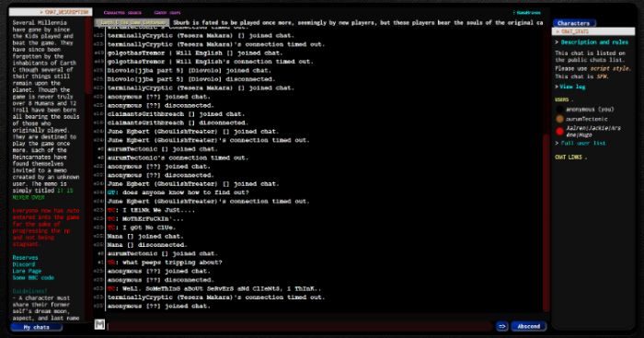Click message 'GT: does anyone know how to find out?'
The width and height of the screenshot is (644, 338).
click(178, 192)
